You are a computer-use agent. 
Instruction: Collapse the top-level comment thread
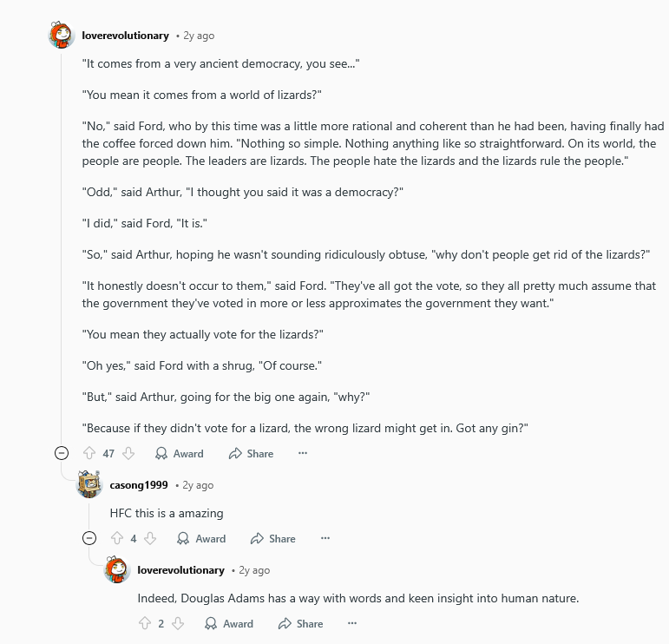pyautogui.click(x=61, y=453)
